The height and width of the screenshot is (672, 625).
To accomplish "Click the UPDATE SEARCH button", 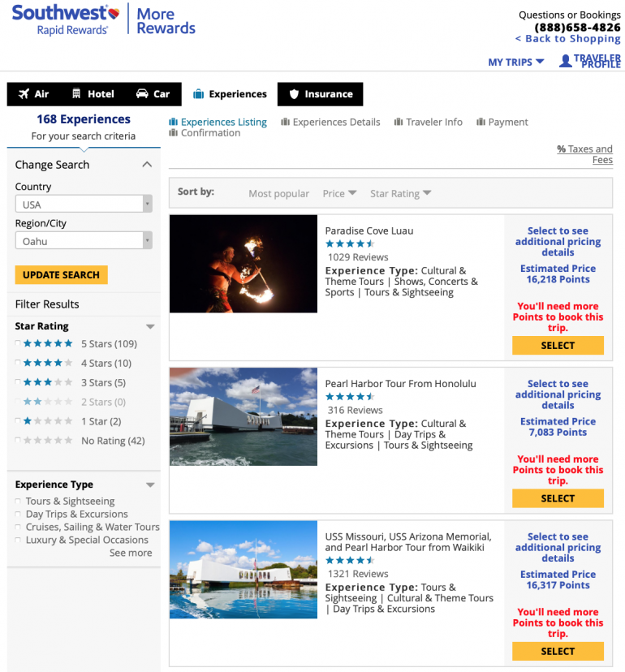I will point(62,274).
